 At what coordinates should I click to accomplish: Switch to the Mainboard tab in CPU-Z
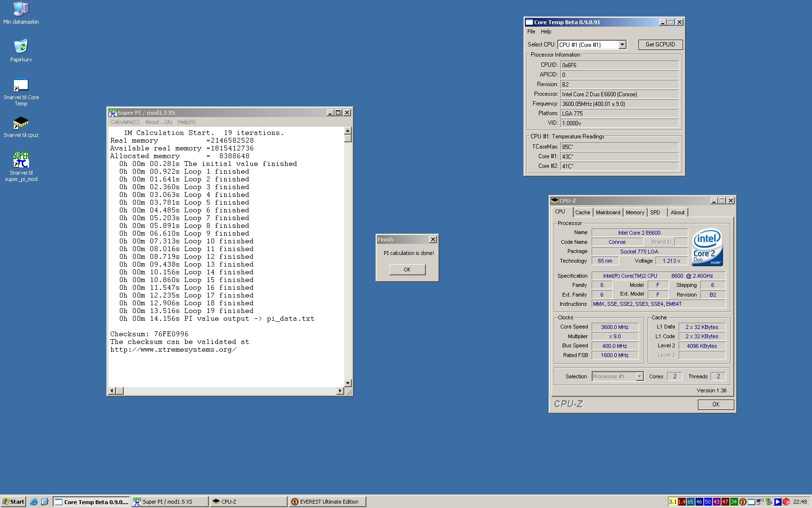click(x=608, y=212)
